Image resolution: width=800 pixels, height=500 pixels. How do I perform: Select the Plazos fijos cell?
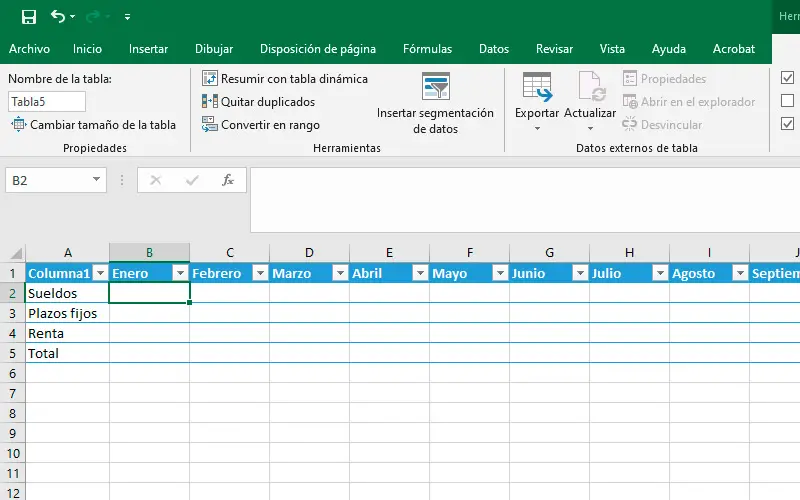click(67, 313)
